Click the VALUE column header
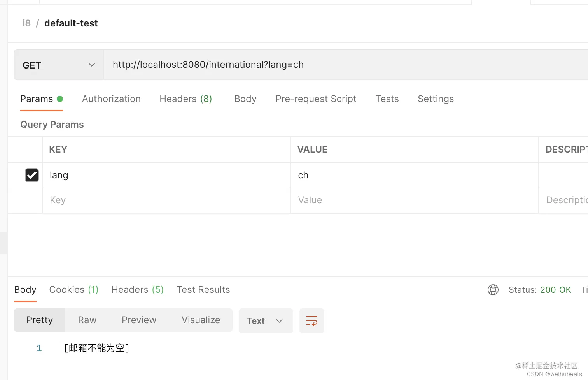 coord(312,150)
